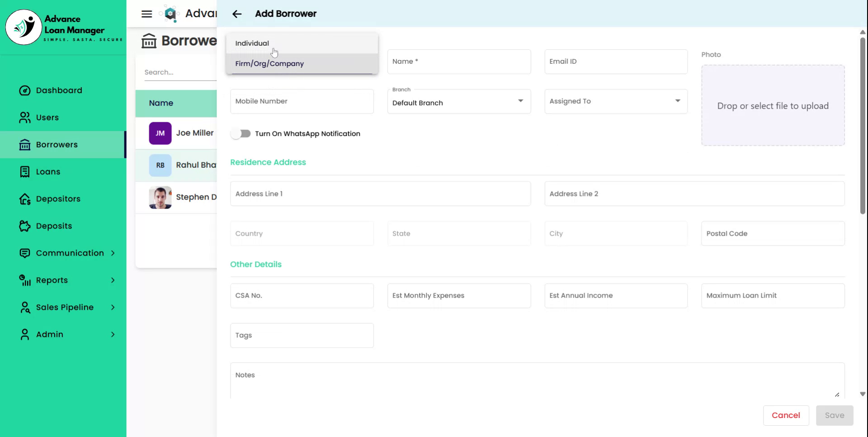The image size is (868, 437).
Task: Expand the Sales Pipeline menu chevron
Action: point(113,307)
